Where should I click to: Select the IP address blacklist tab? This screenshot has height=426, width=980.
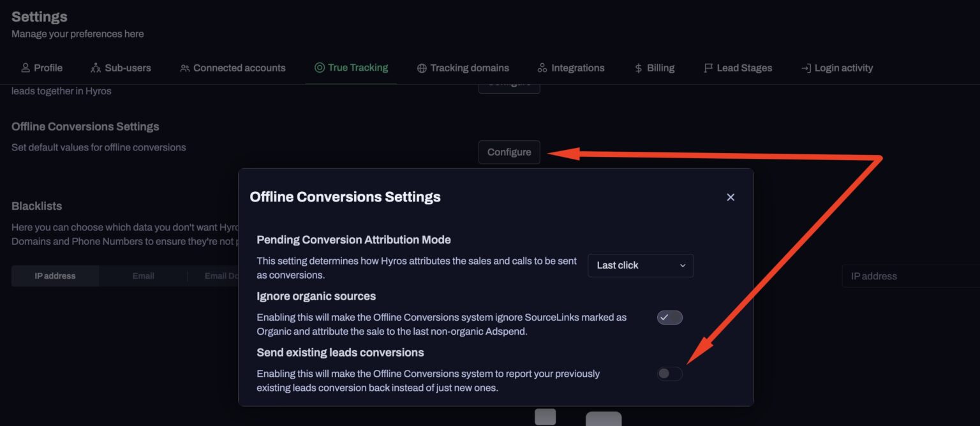55,275
